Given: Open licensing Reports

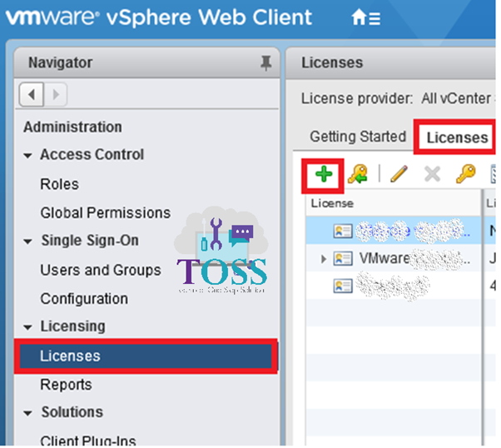Looking at the screenshot, I should tap(66, 385).
